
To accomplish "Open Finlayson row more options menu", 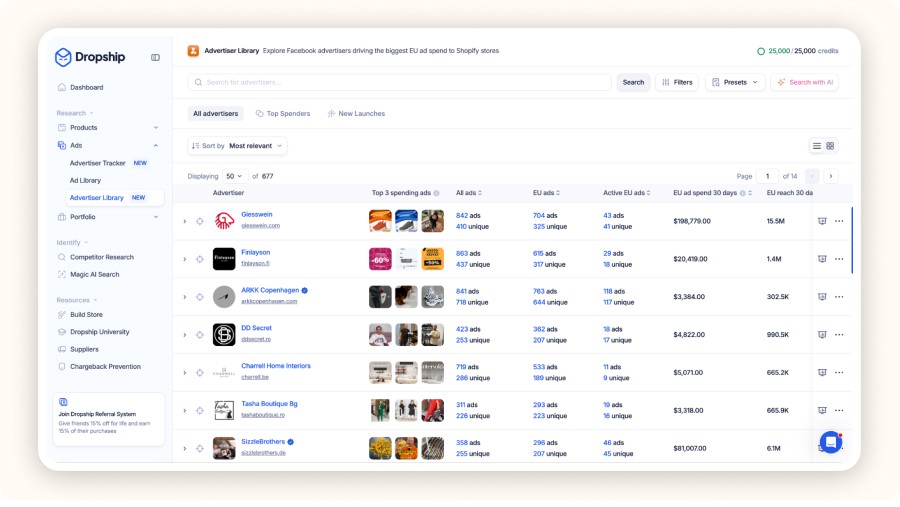I will pyautogui.click(x=839, y=259).
